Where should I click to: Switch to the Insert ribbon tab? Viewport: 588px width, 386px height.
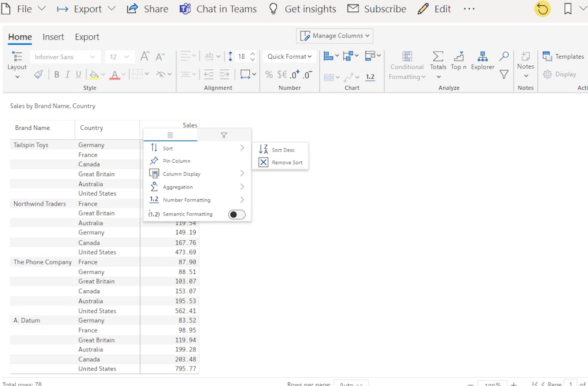click(54, 37)
